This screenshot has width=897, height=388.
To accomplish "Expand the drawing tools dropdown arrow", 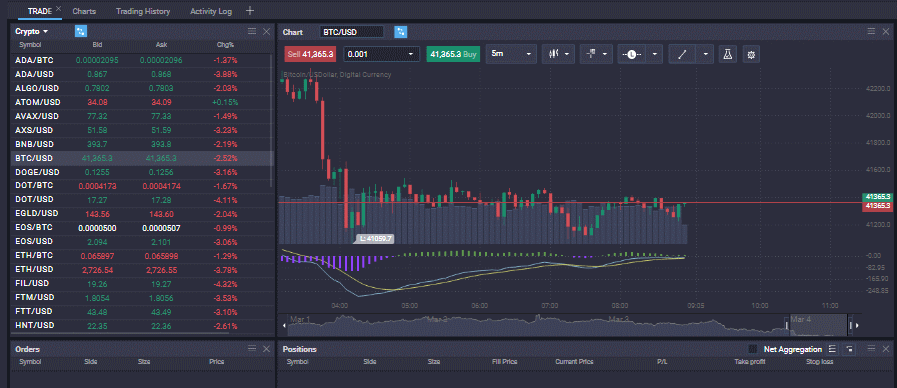I will pyautogui.click(x=705, y=54).
